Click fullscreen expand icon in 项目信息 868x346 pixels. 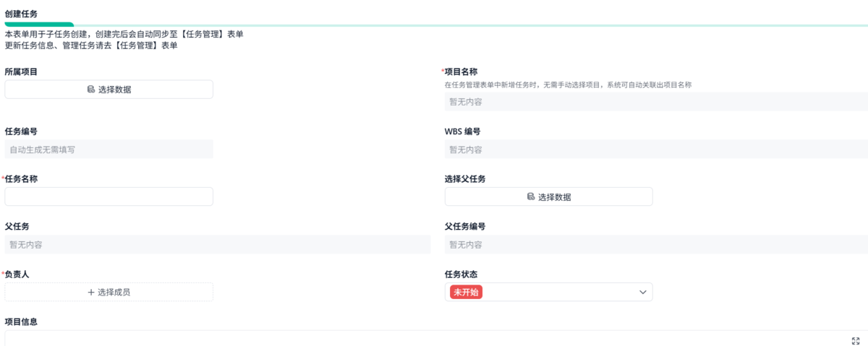(x=856, y=340)
